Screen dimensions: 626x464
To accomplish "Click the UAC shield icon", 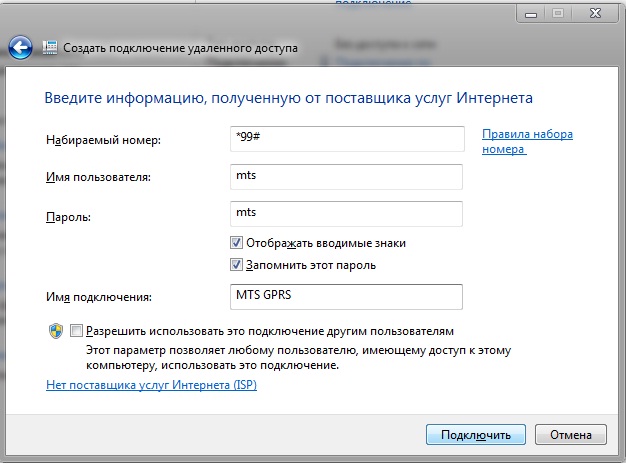I will click(x=56, y=331).
